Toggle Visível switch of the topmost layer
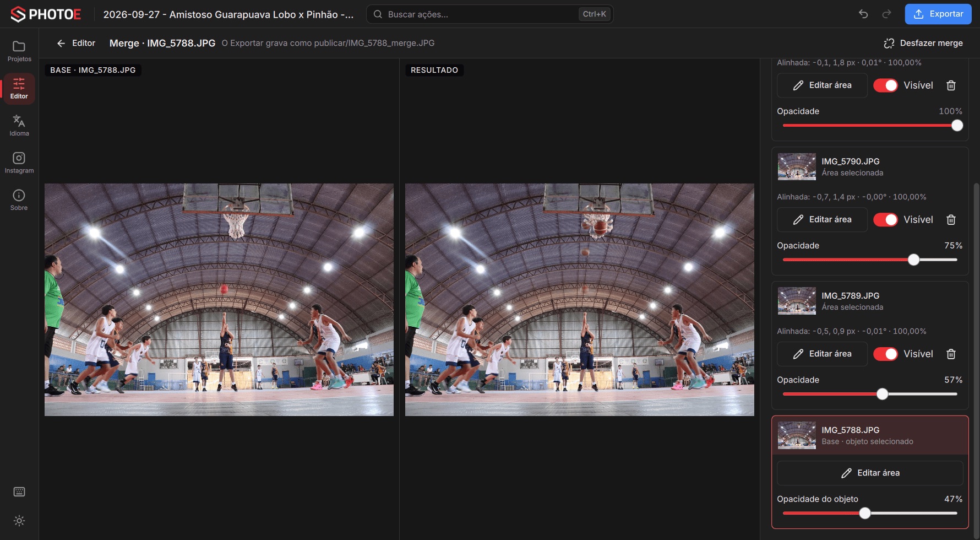The width and height of the screenshot is (980, 540). pyautogui.click(x=885, y=85)
